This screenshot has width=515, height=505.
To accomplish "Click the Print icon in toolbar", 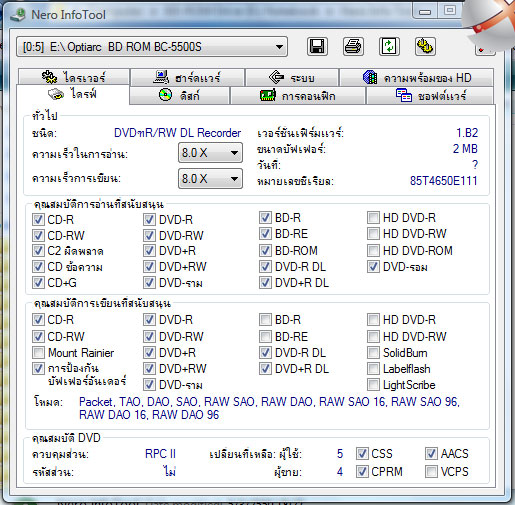I will coord(353,46).
